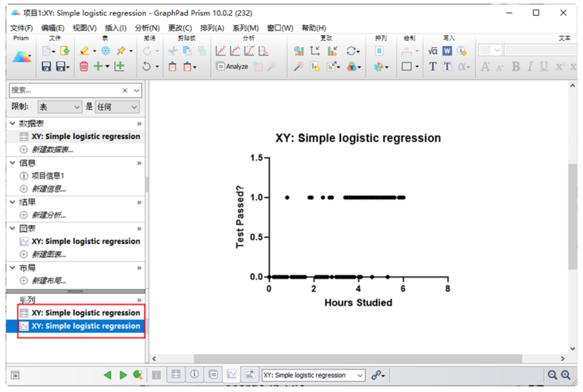Delete the sheet with red trash icon
This screenshot has height=392, width=583.
84,66
